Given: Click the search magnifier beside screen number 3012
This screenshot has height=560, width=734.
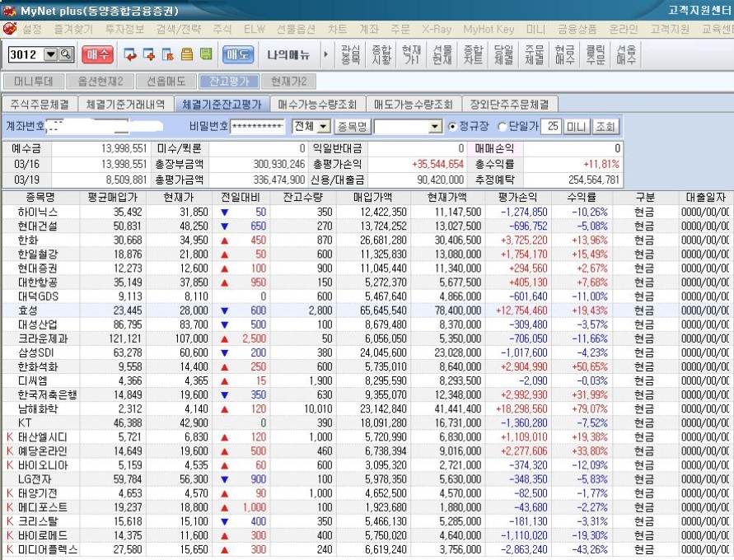Looking at the screenshot, I should (x=66, y=54).
